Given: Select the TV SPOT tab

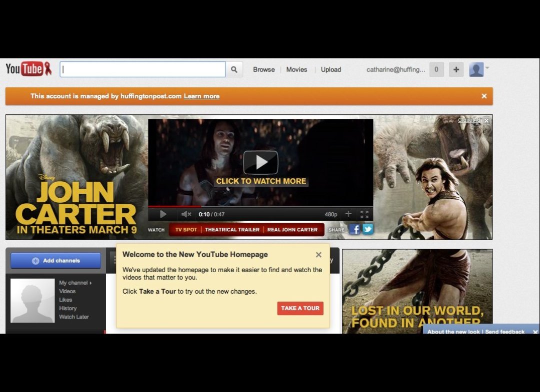Looking at the screenshot, I should [186, 230].
